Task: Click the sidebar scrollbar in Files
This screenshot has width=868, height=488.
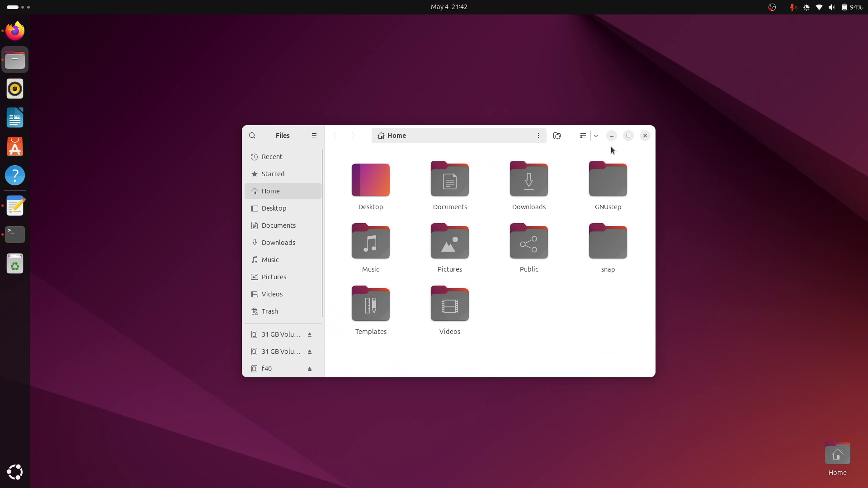Action: (x=323, y=233)
